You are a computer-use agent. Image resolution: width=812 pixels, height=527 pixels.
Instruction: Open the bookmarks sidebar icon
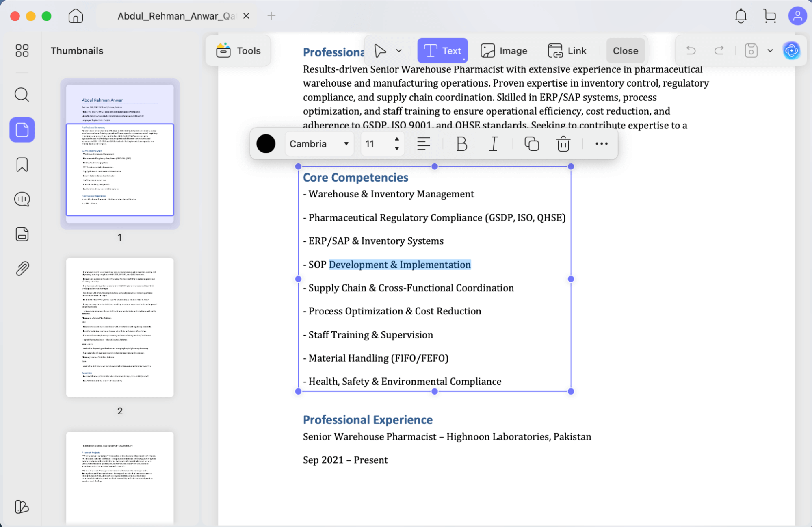pyautogui.click(x=22, y=165)
